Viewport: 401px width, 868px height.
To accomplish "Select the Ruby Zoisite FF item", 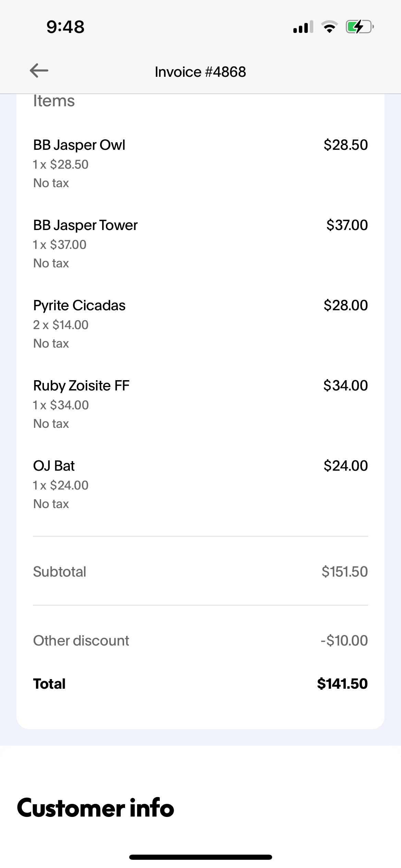I will [200, 404].
